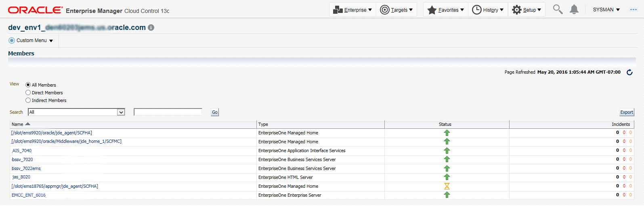Open the notifications bell
644x206 pixels.
[574, 9]
